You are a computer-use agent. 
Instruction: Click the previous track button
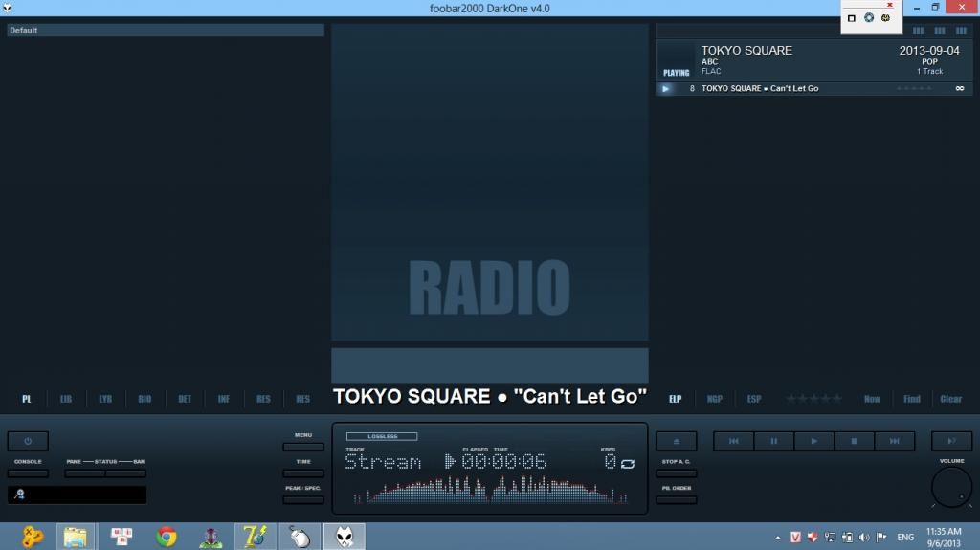coord(734,441)
